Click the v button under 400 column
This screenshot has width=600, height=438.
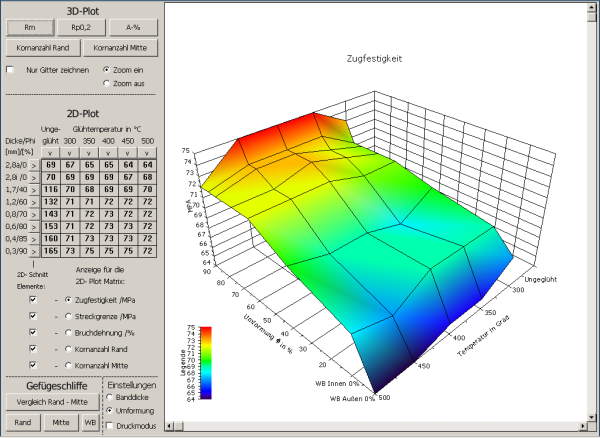108,152
